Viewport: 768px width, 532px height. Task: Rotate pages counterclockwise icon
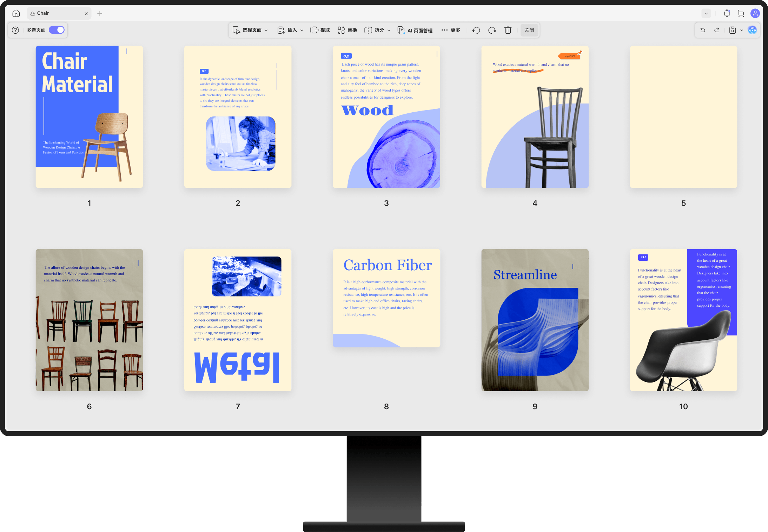(476, 30)
